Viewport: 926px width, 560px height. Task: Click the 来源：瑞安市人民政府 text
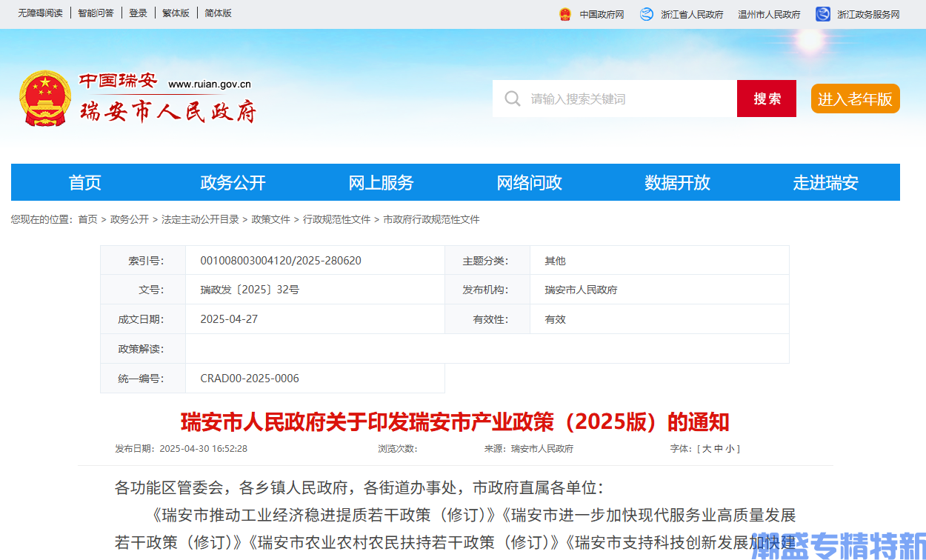click(x=529, y=448)
